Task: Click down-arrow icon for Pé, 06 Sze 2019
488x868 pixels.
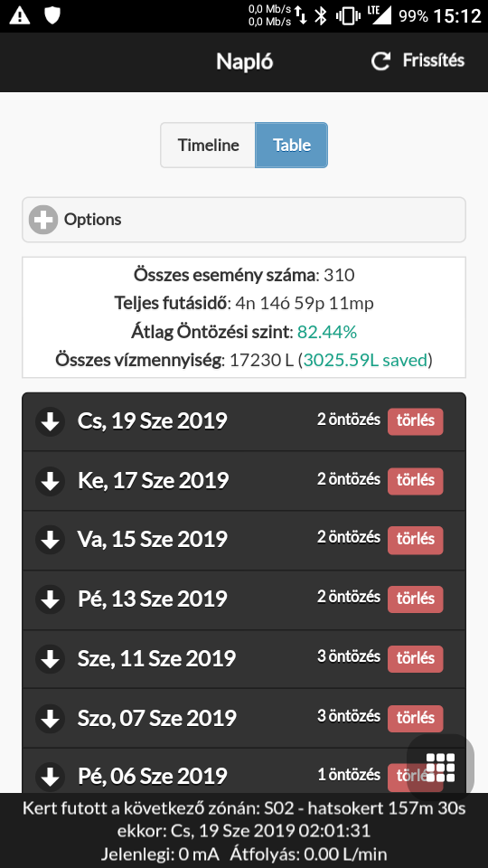Action: coord(51,778)
